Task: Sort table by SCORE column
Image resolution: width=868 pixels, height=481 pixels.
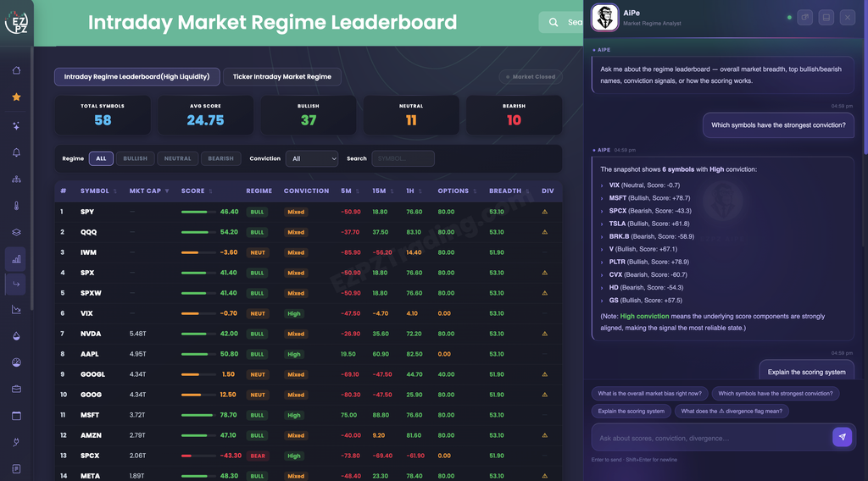Action: point(197,191)
